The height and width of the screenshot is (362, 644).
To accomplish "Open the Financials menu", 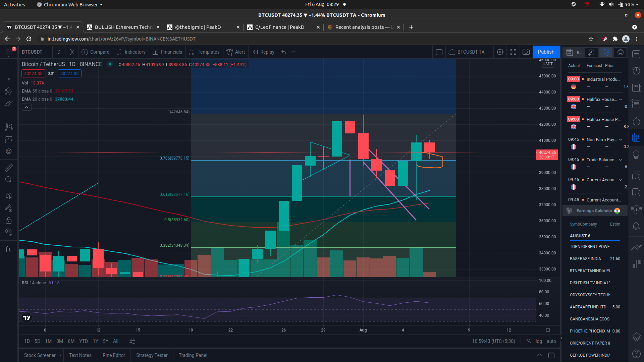I will pyautogui.click(x=167, y=52).
